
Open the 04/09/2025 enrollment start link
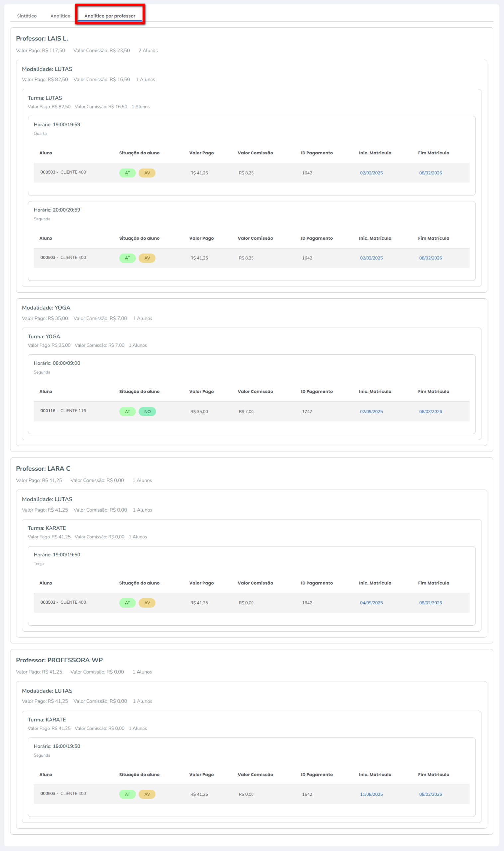pyautogui.click(x=371, y=603)
